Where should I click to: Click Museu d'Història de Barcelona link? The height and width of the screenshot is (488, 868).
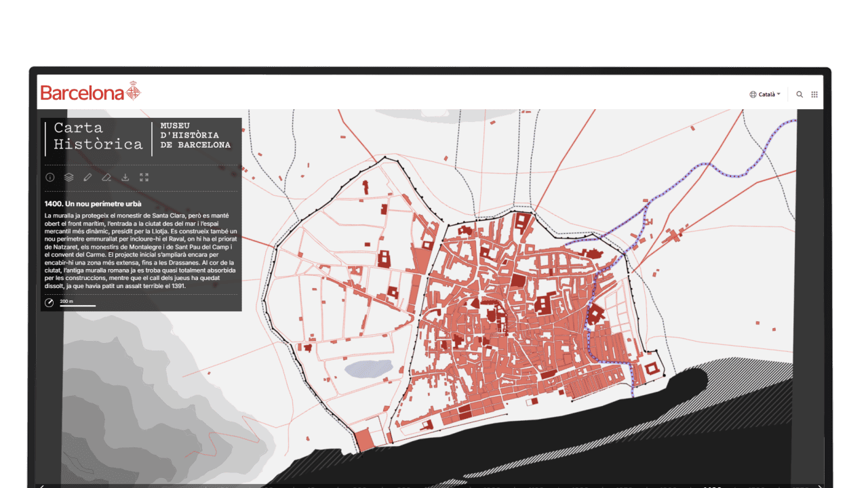click(x=195, y=136)
